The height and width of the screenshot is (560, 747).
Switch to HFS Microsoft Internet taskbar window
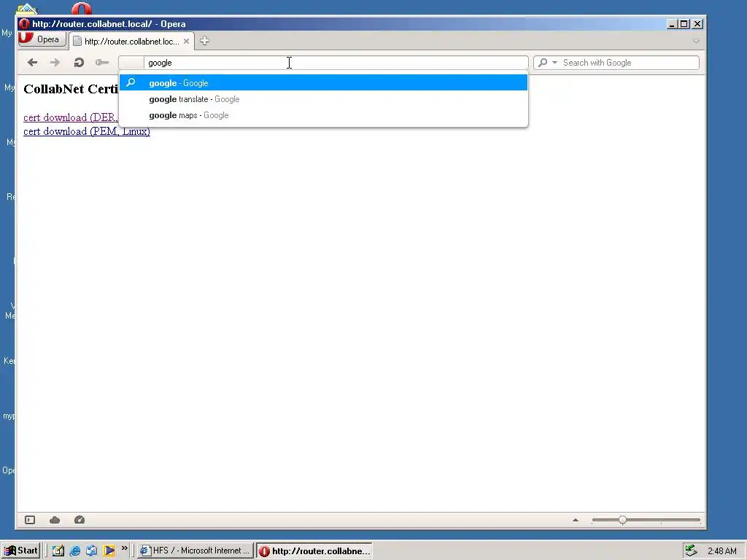[196, 551]
